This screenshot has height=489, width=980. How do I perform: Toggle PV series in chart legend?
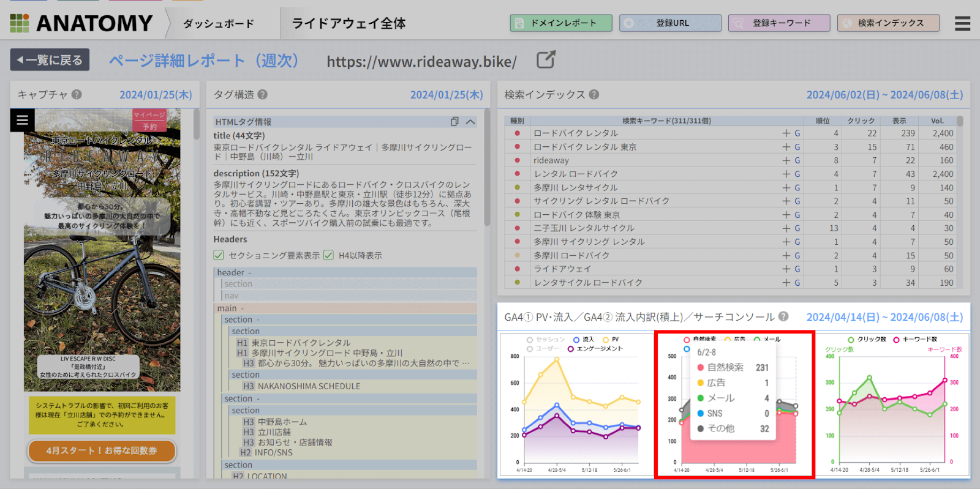pyautogui.click(x=611, y=339)
